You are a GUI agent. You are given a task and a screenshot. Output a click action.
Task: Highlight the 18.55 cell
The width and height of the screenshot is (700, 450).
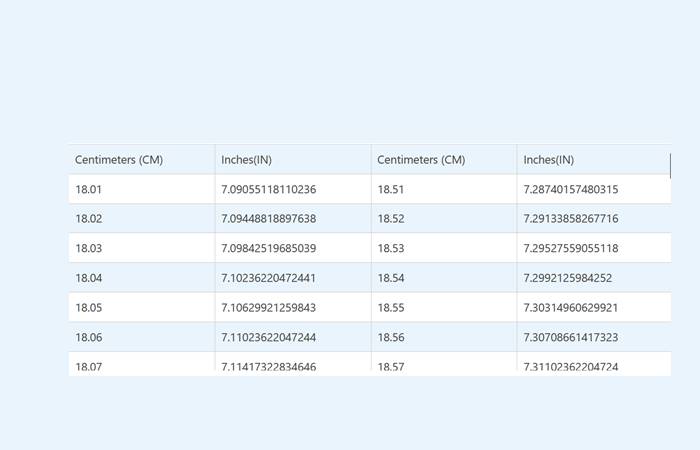[444, 308]
